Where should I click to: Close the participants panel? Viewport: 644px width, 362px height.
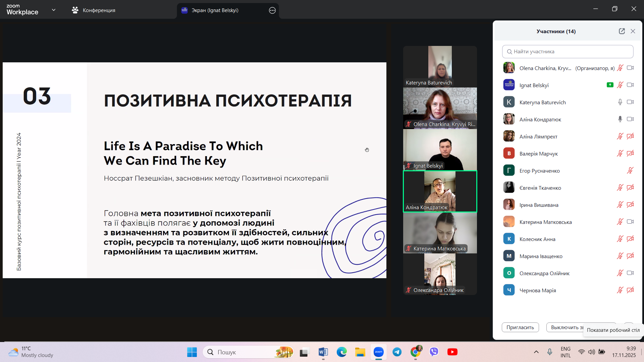pyautogui.click(x=633, y=31)
